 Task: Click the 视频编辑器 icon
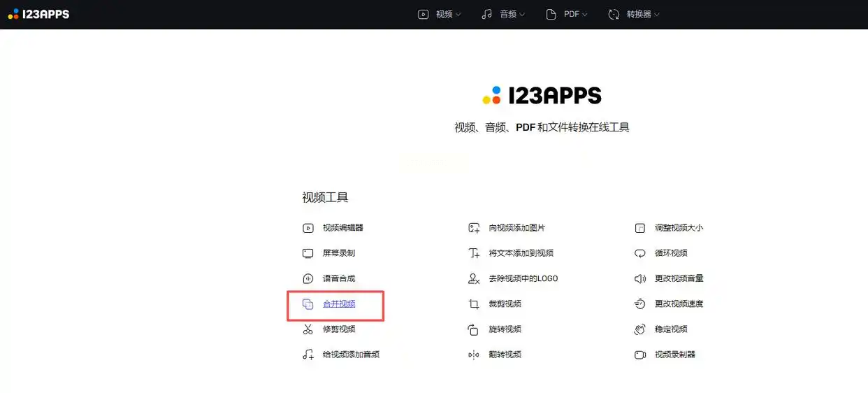308,228
